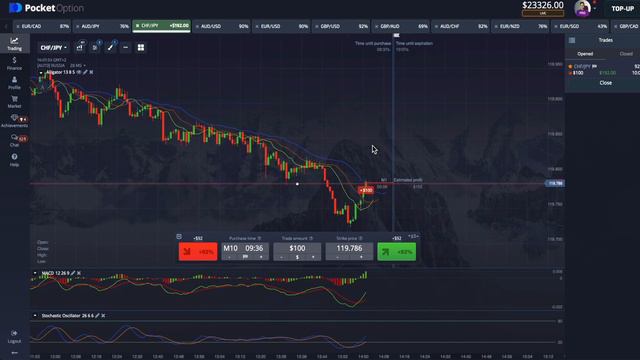
Task: Collapse the sidebar with bottom arrow
Action: [x=14, y=353]
